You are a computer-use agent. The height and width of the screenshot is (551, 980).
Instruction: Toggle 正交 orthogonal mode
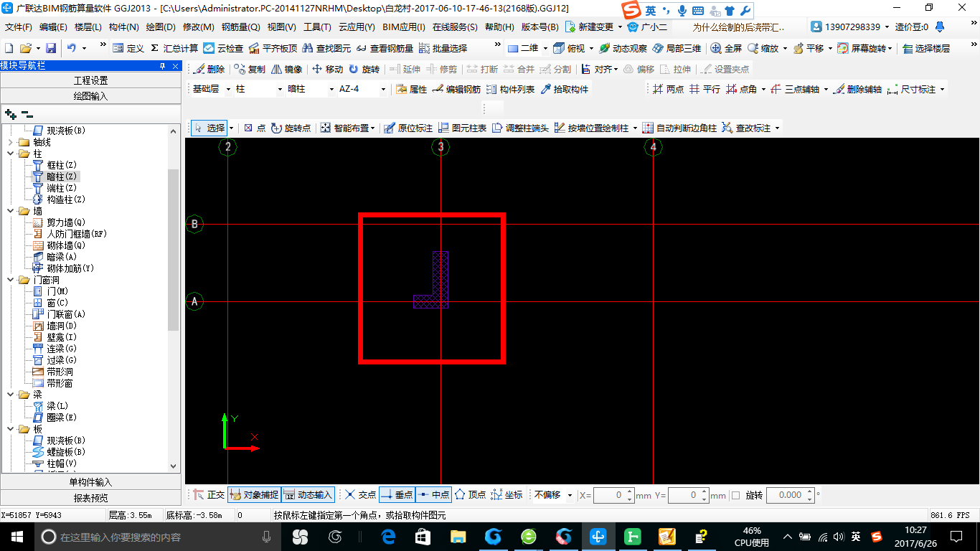click(x=209, y=495)
